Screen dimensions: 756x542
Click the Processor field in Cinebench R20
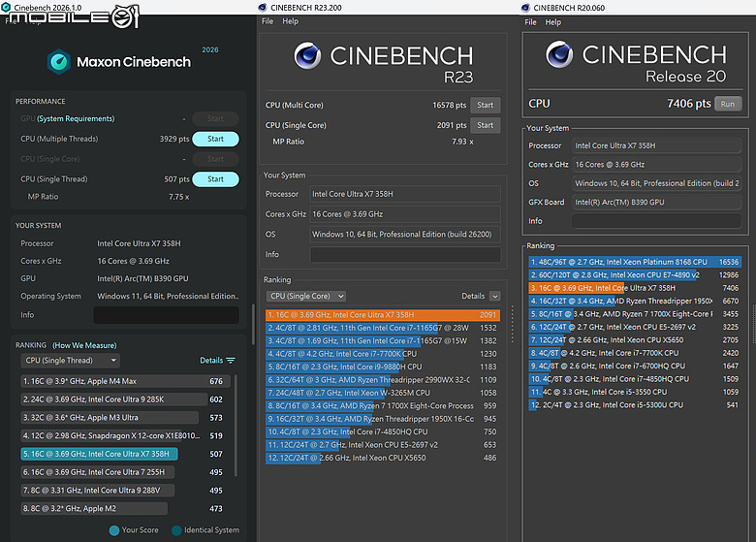[x=657, y=145]
